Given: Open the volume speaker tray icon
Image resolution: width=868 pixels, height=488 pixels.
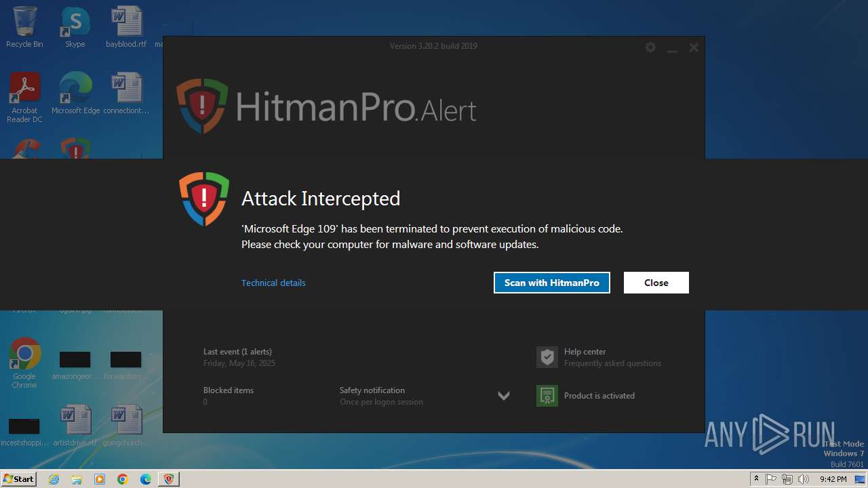Looking at the screenshot, I should coord(804,479).
